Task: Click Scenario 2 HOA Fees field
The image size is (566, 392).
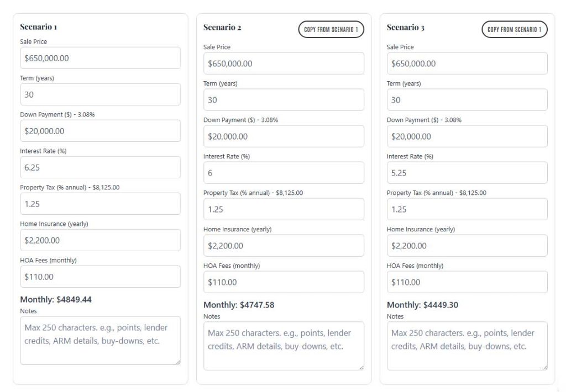Action: click(x=284, y=282)
